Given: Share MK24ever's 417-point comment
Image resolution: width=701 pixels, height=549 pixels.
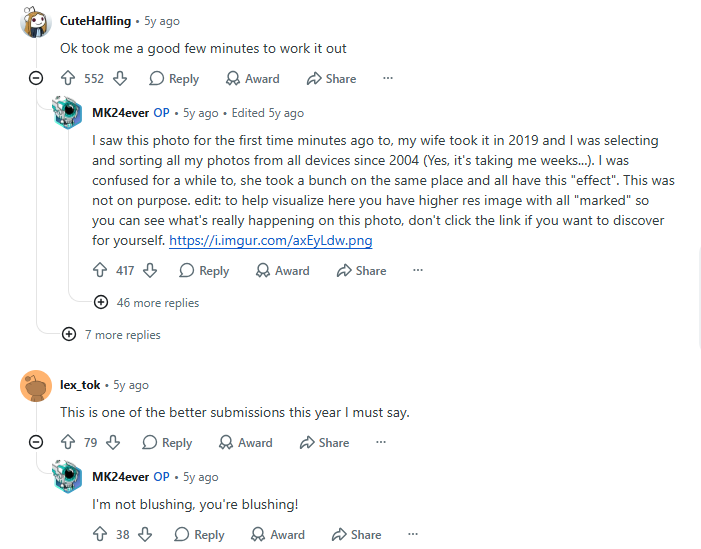Looking at the screenshot, I should tap(361, 270).
